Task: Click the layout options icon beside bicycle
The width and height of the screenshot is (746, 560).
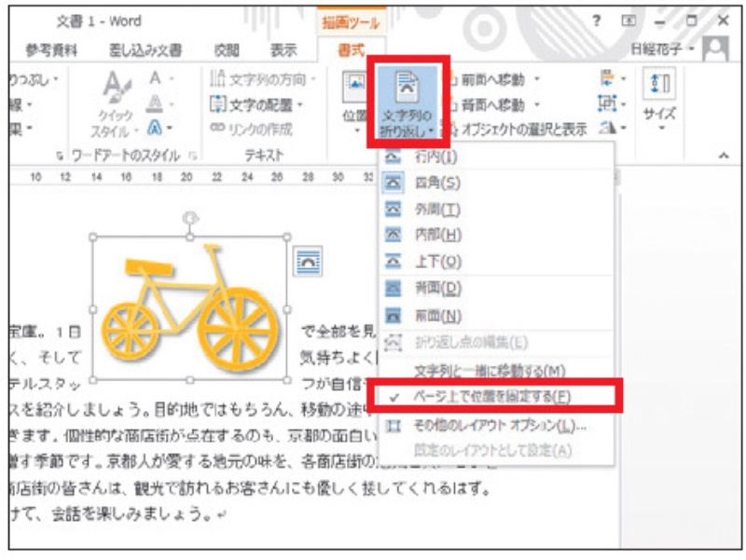Action: pyautogui.click(x=307, y=262)
